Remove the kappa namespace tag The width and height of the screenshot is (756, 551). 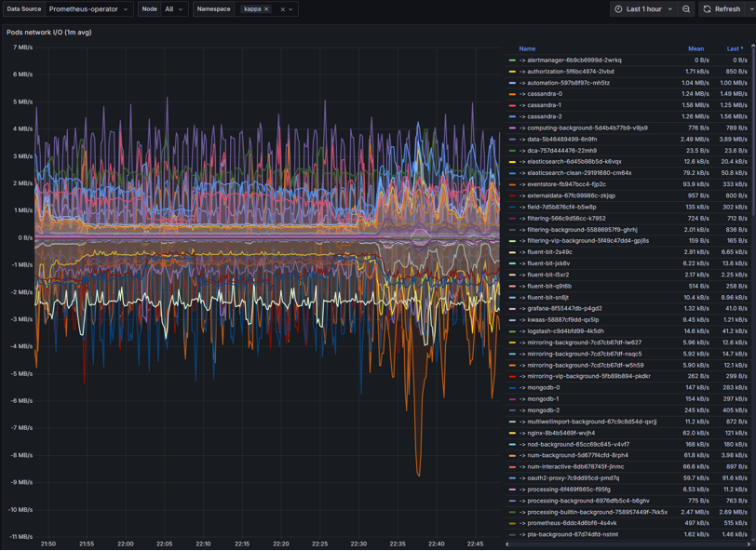[266, 9]
